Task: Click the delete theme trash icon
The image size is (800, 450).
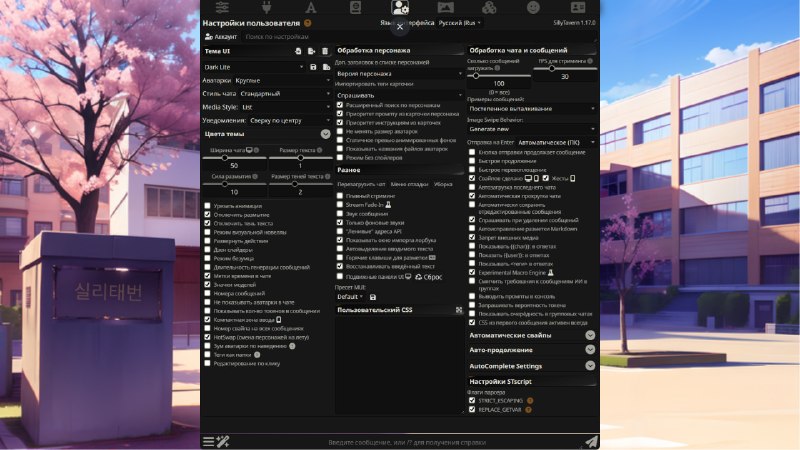Action: pyautogui.click(x=325, y=51)
